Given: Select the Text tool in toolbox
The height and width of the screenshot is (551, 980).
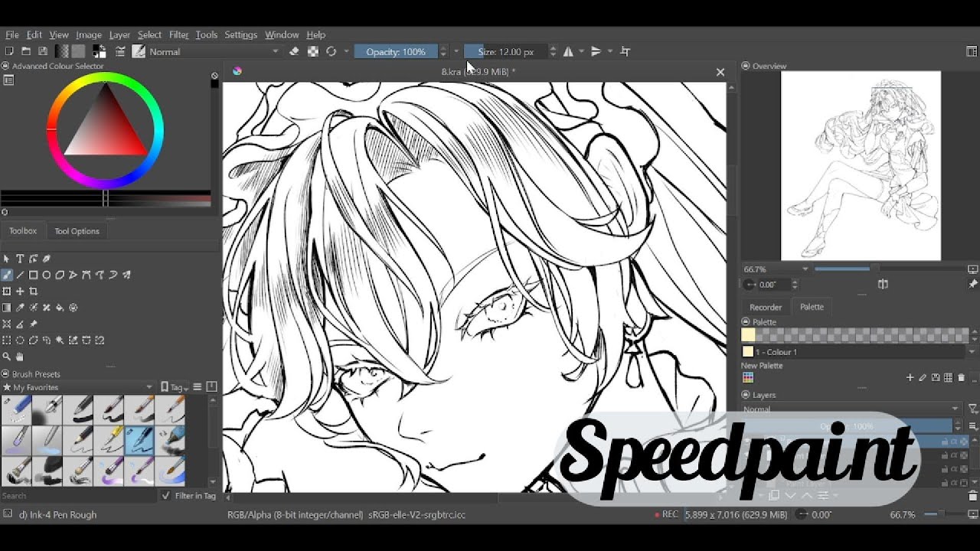Looking at the screenshot, I should point(20,259).
